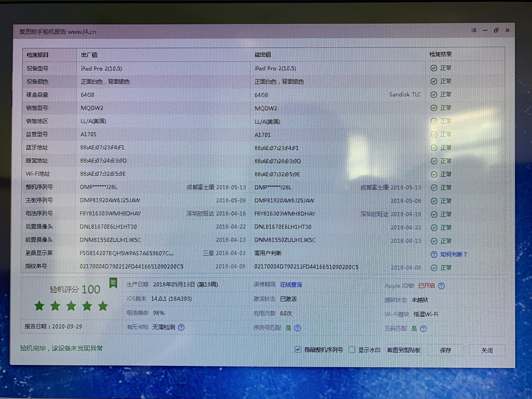This screenshot has height=399, width=532.
Task: Click the 检测项目 column header
Action: coord(37,55)
